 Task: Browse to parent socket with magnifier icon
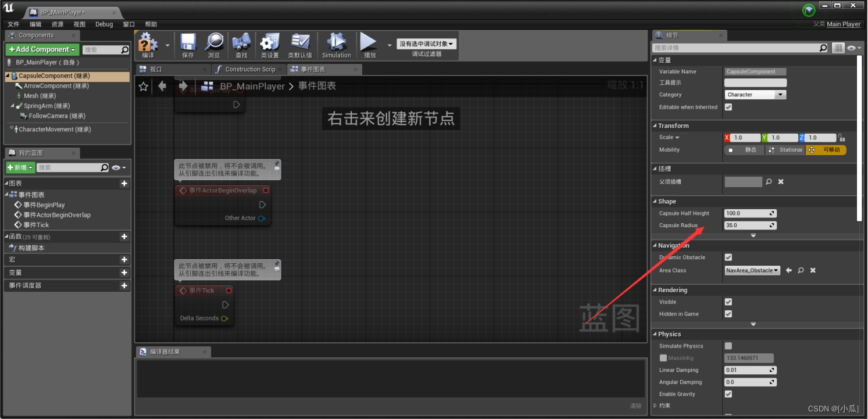769,182
